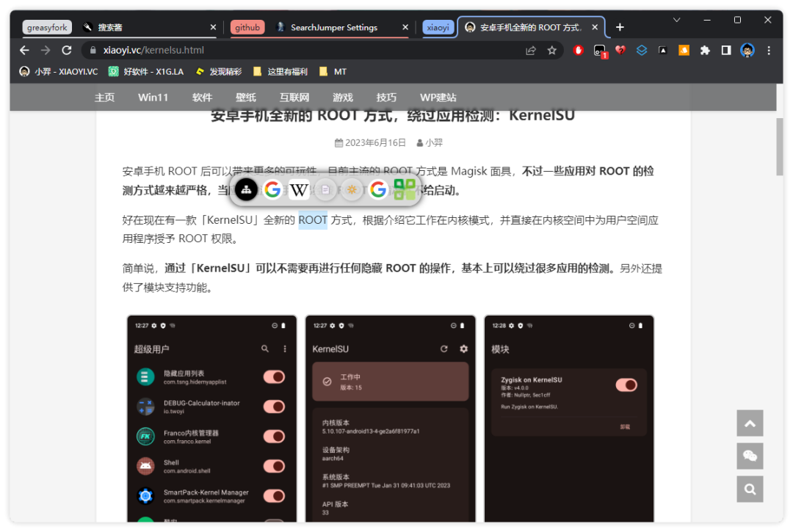793x532 pixels.
Task: Click the first Google icon in search popup
Action: [272, 190]
